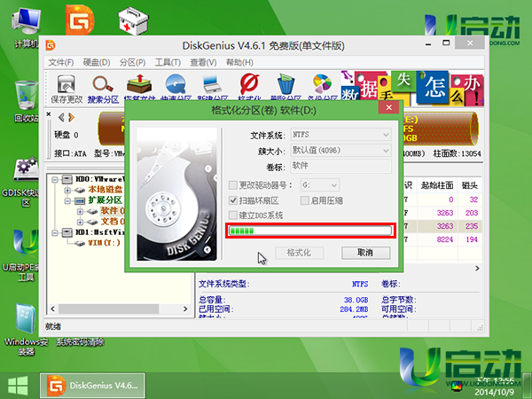Open the GDISK快速分区 desktop icon
This screenshot has width=532, height=399.
click(x=26, y=182)
